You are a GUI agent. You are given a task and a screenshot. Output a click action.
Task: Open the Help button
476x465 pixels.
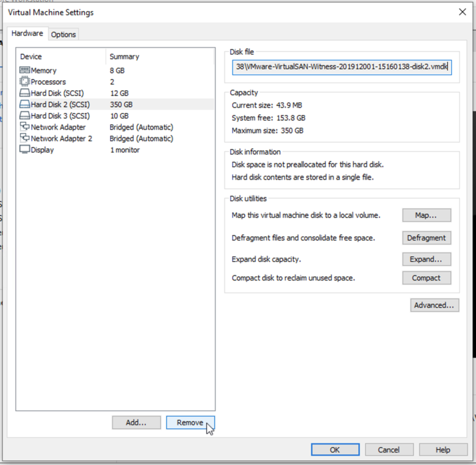click(x=443, y=450)
